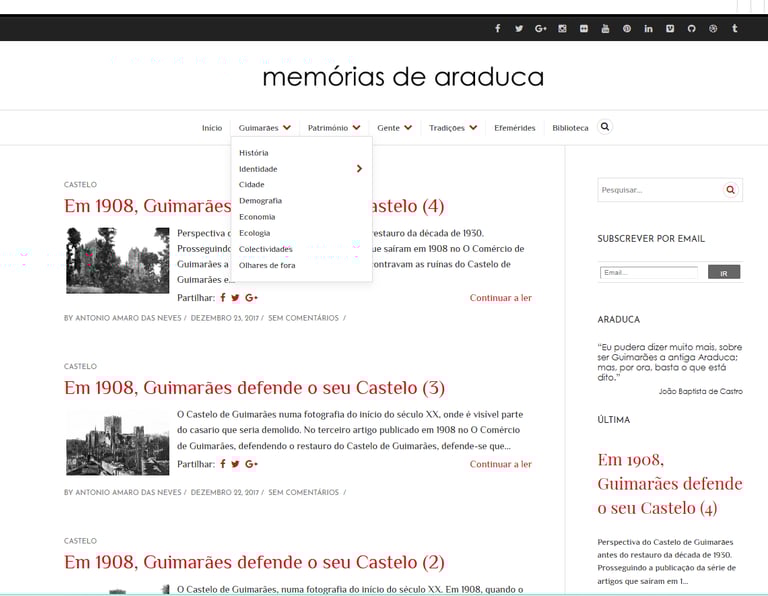Click CASTELO category above Castelo (3) post
Image resolution: width=768 pixels, height=596 pixels.
(x=80, y=366)
